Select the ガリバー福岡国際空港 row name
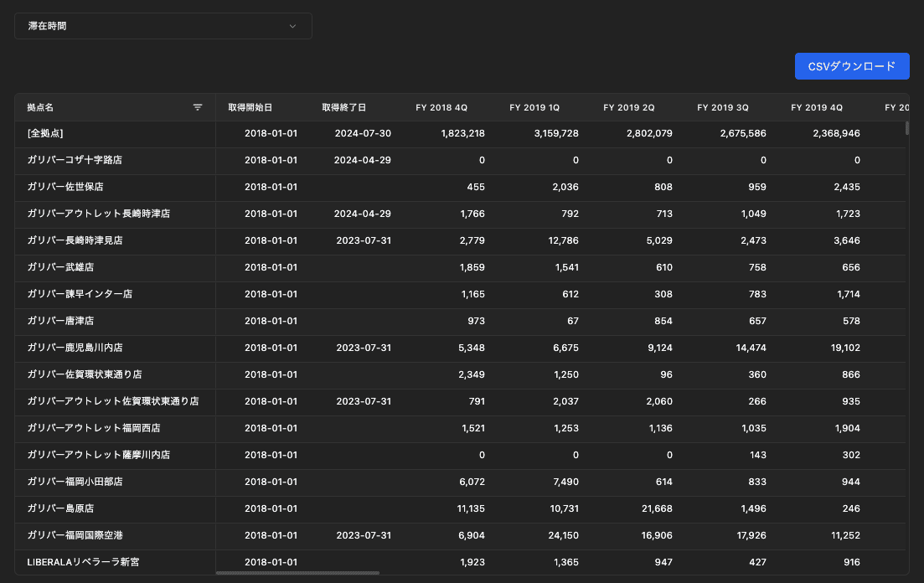The image size is (924, 583). click(75, 535)
